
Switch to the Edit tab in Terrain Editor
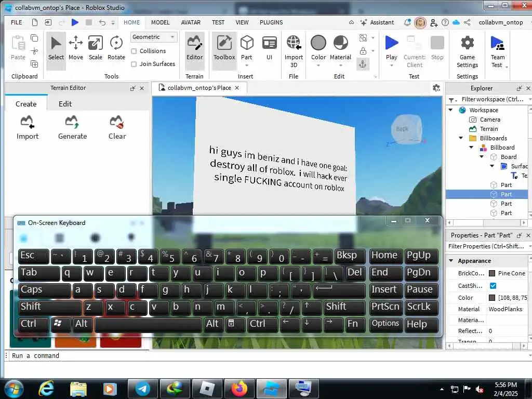click(x=65, y=104)
